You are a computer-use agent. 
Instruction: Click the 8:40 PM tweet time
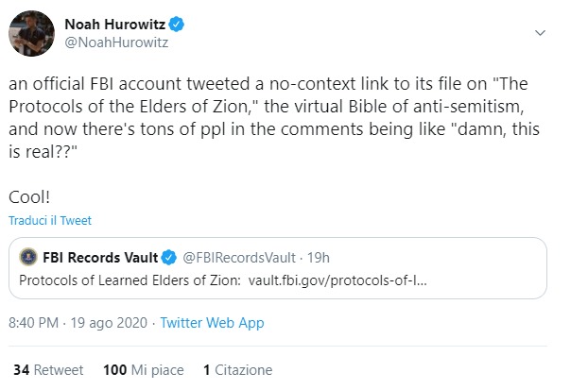tap(33, 323)
